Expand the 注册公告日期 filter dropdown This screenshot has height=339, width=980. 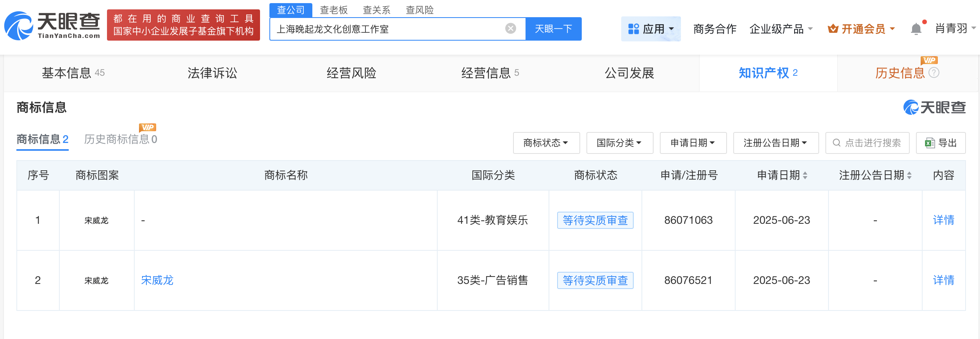pyautogui.click(x=775, y=143)
